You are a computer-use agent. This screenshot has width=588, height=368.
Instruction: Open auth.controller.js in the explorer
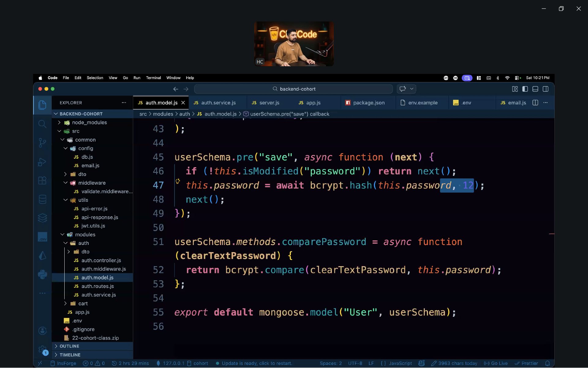point(101,260)
